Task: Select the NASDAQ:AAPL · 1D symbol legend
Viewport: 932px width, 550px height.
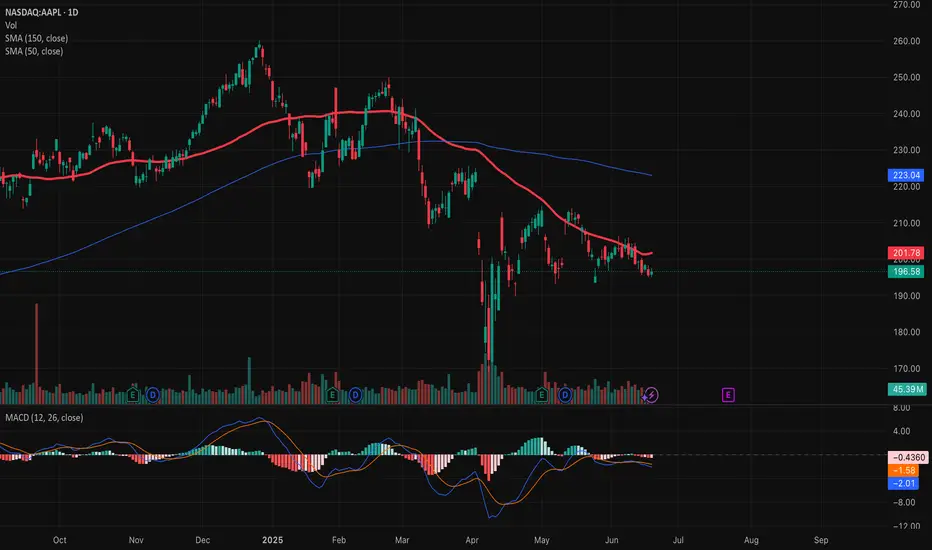Action: pyautogui.click(x=42, y=12)
